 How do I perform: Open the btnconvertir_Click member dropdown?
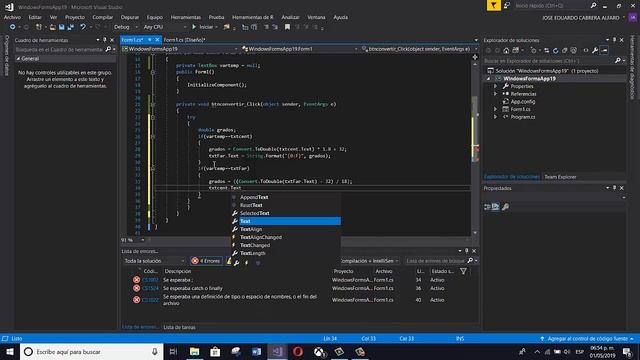[419, 49]
